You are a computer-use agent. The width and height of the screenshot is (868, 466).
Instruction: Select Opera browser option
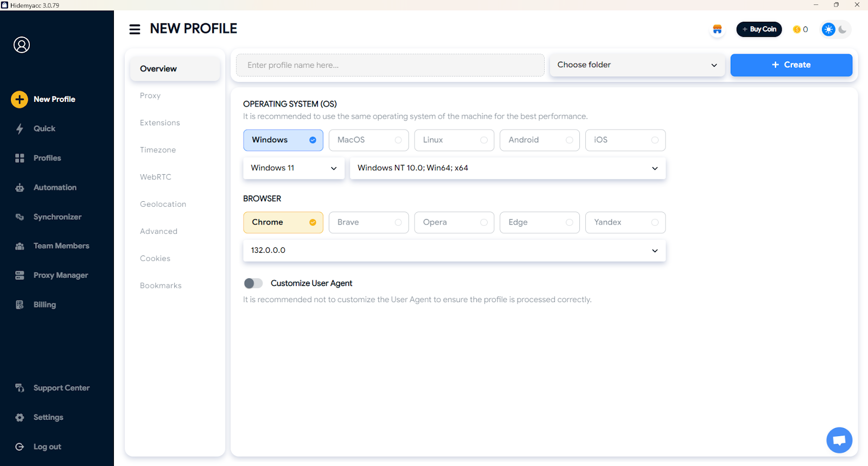[x=454, y=222]
